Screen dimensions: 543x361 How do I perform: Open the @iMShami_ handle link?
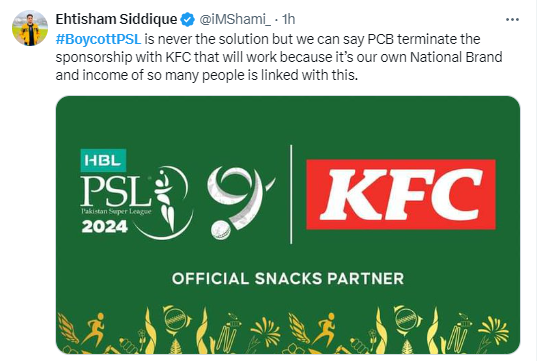(x=235, y=19)
